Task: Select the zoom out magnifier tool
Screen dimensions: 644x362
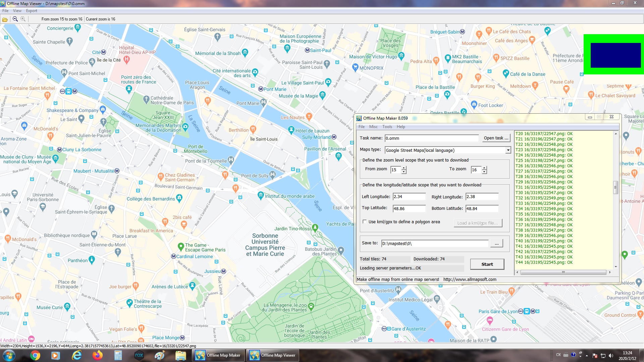Action: [x=15, y=19]
